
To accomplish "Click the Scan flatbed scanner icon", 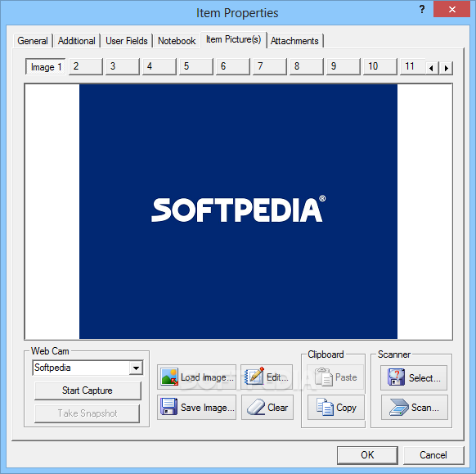I will pos(398,407).
